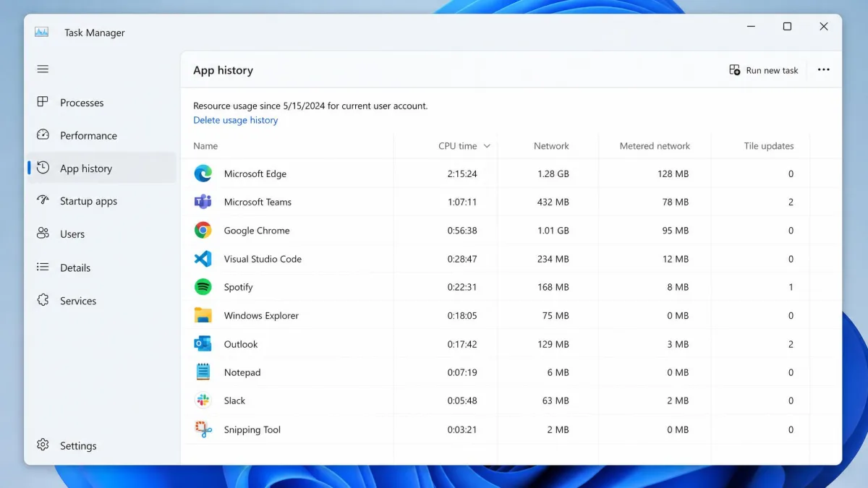
Task: Click the 129 MB network value
Action: (x=553, y=344)
